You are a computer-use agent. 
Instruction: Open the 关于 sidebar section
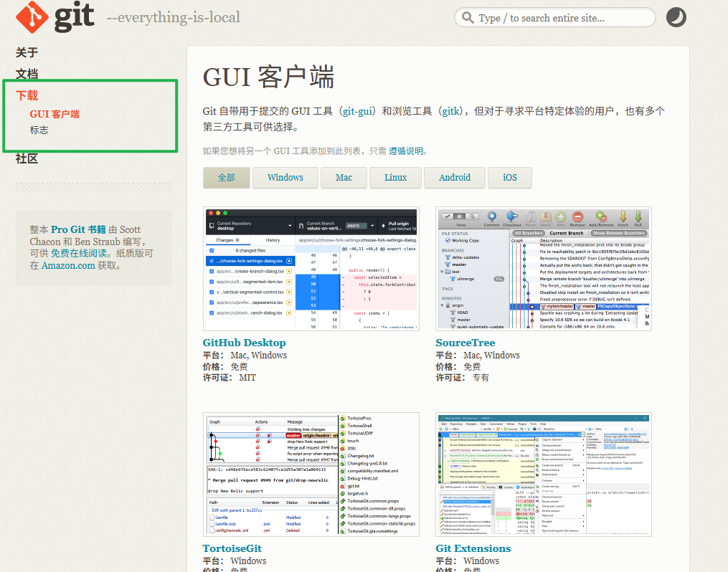tap(27, 52)
